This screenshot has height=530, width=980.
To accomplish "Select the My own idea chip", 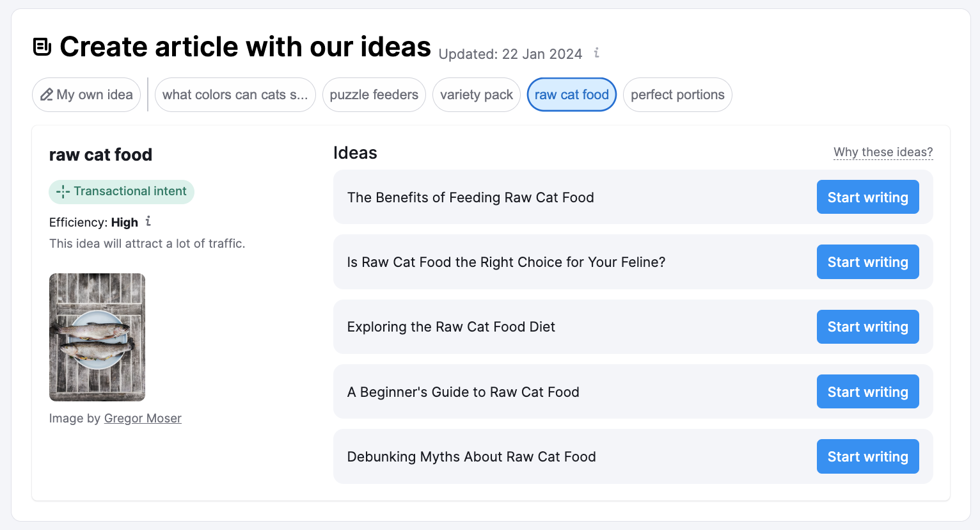I will click(86, 95).
